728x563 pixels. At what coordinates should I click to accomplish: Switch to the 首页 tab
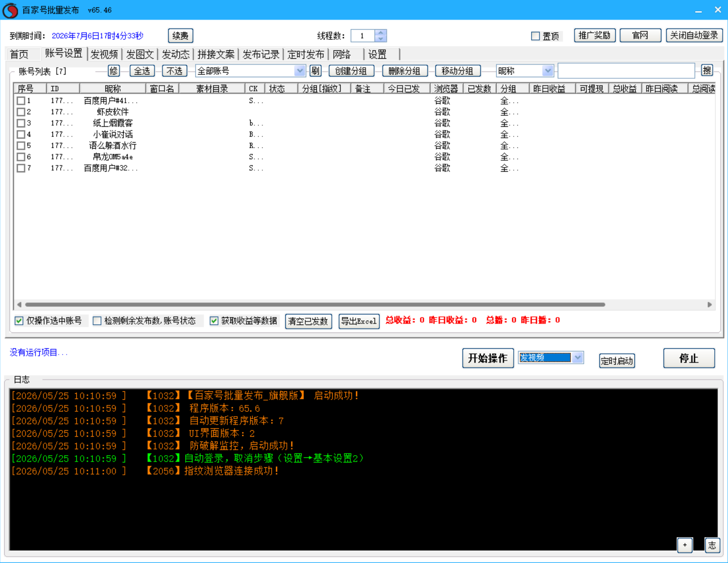(x=20, y=54)
